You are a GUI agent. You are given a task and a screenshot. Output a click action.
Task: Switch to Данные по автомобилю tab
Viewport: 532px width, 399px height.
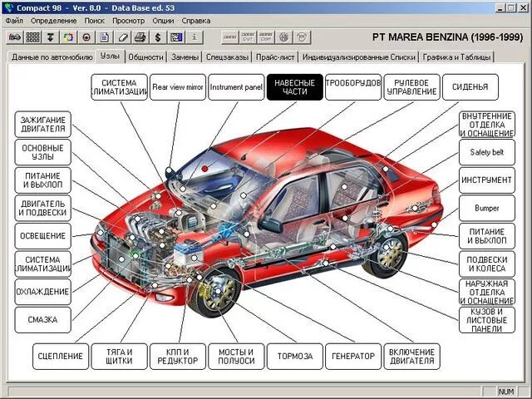(x=52, y=57)
